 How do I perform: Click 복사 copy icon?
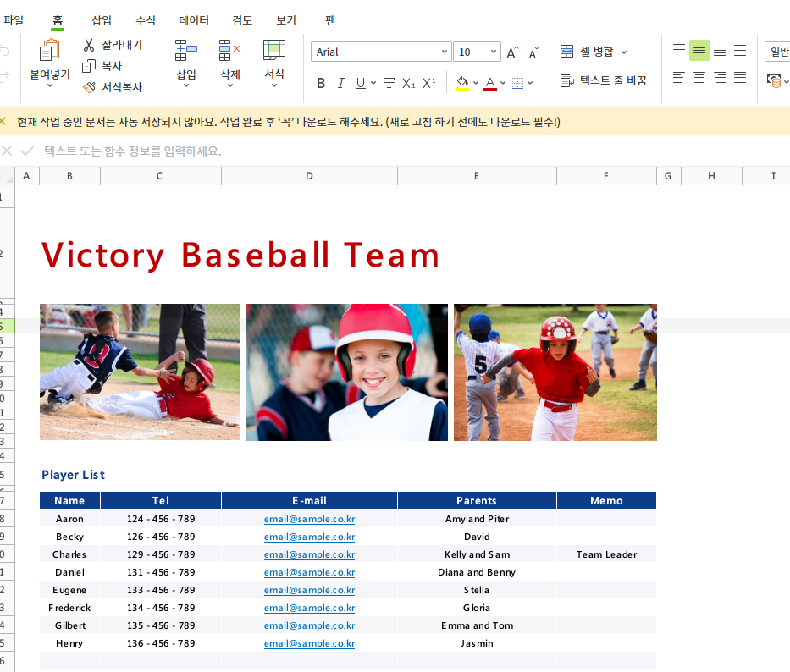[x=89, y=66]
